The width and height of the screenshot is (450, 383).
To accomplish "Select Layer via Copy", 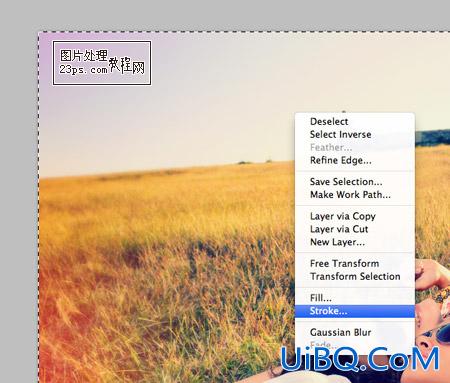I will 355,216.
